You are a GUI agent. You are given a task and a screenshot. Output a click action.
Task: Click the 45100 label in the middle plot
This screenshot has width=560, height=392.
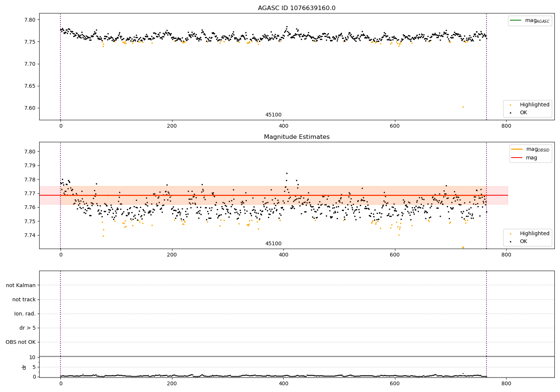[273, 243]
